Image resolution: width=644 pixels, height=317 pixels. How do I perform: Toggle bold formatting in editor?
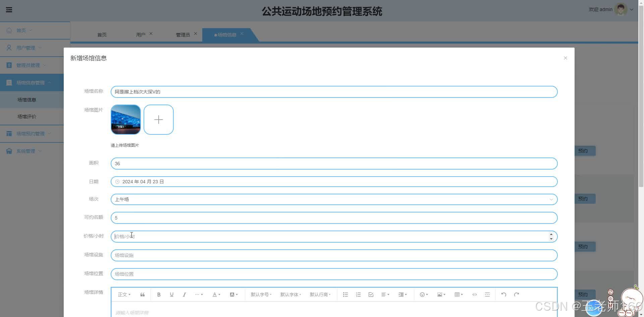(159, 295)
